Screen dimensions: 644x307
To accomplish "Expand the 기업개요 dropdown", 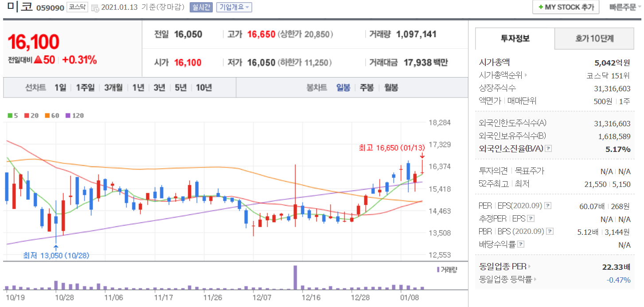I will point(234,8).
